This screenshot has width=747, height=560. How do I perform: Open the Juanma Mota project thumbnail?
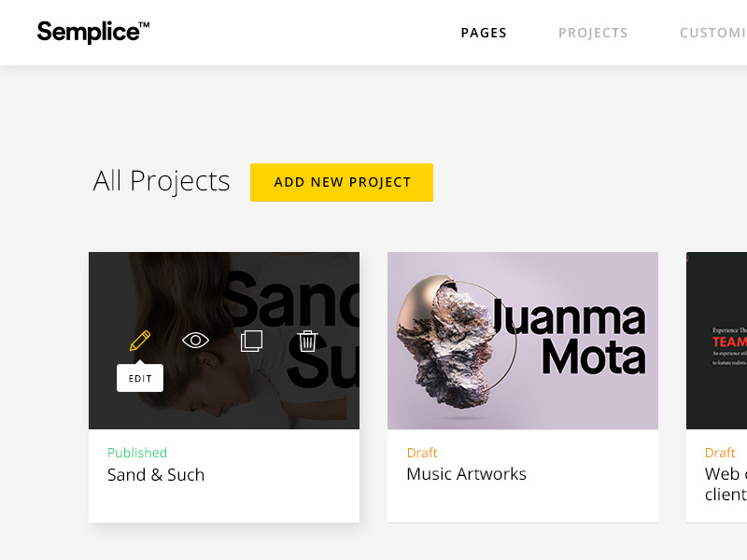tap(523, 341)
